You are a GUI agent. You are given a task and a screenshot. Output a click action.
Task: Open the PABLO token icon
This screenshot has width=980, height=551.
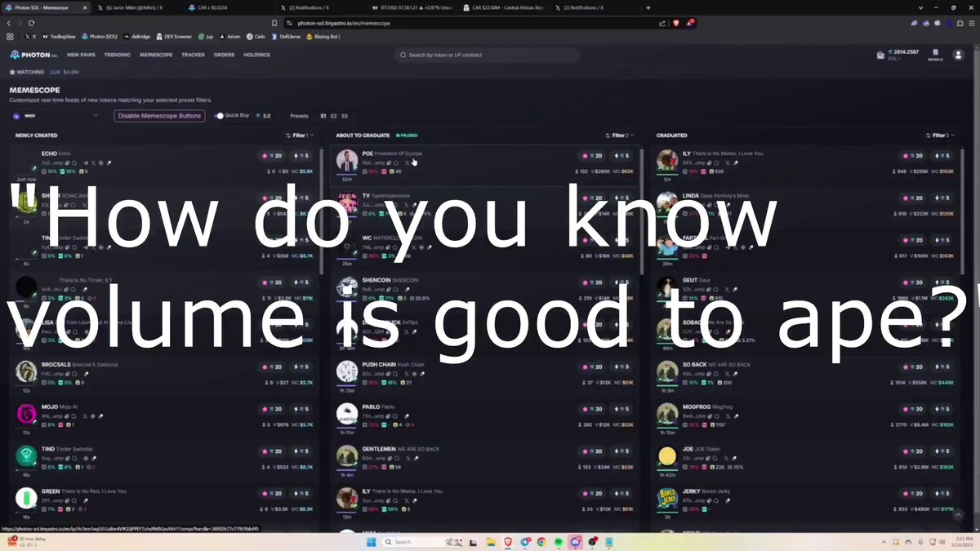click(347, 413)
